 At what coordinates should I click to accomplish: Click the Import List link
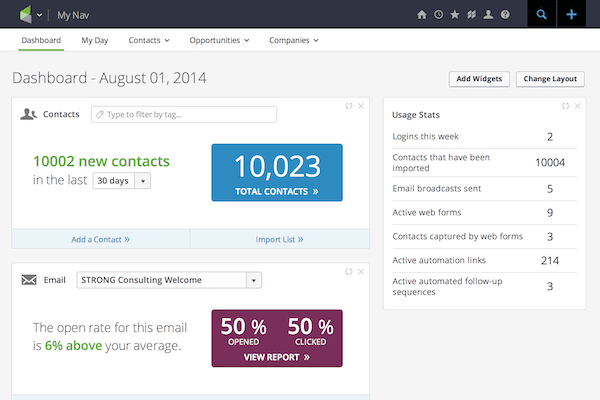tap(279, 239)
